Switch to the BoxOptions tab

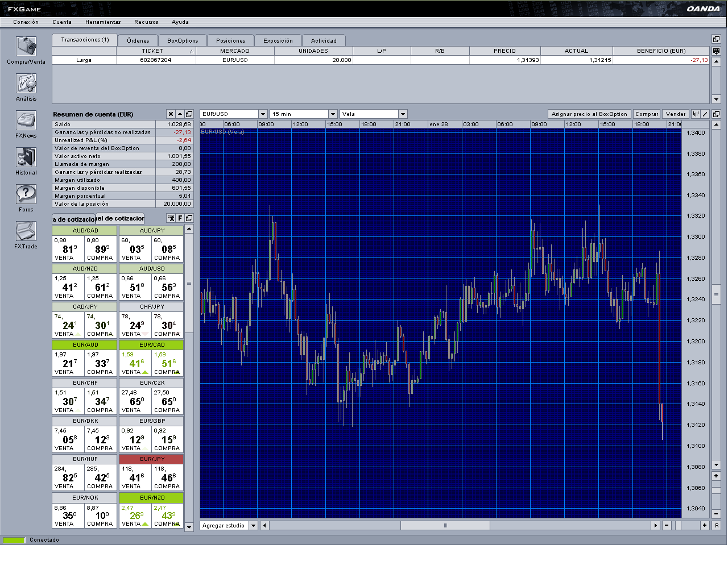[183, 40]
